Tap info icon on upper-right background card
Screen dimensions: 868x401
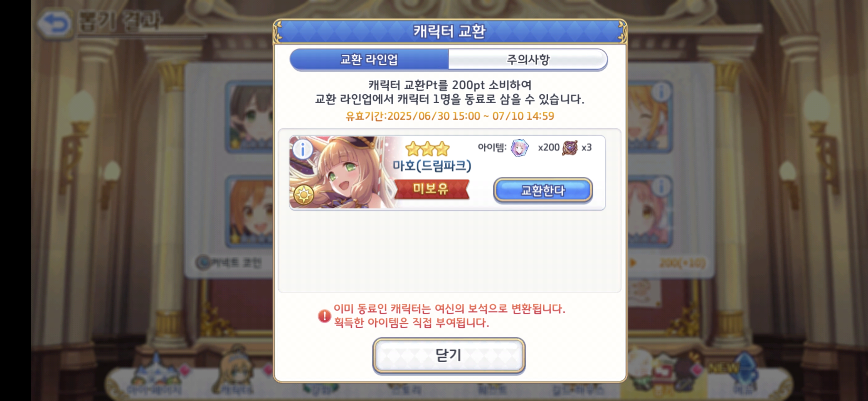click(x=661, y=92)
